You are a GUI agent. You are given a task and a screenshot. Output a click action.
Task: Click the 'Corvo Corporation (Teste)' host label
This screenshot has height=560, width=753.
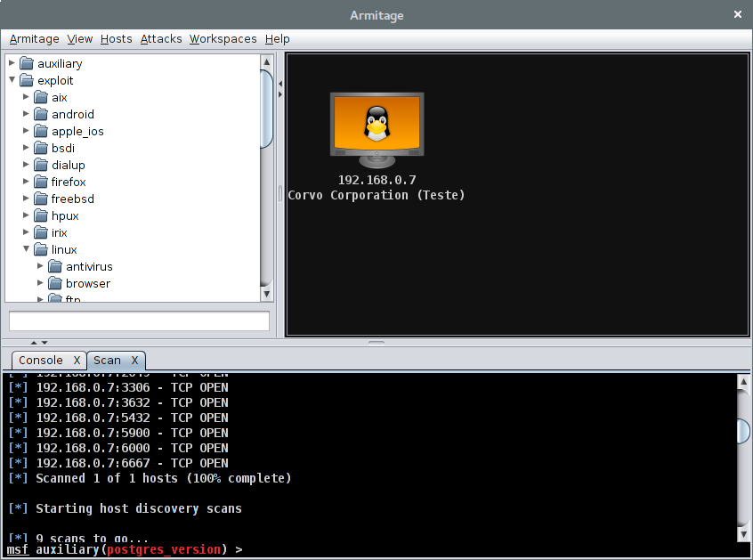pyautogui.click(x=376, y=195)
